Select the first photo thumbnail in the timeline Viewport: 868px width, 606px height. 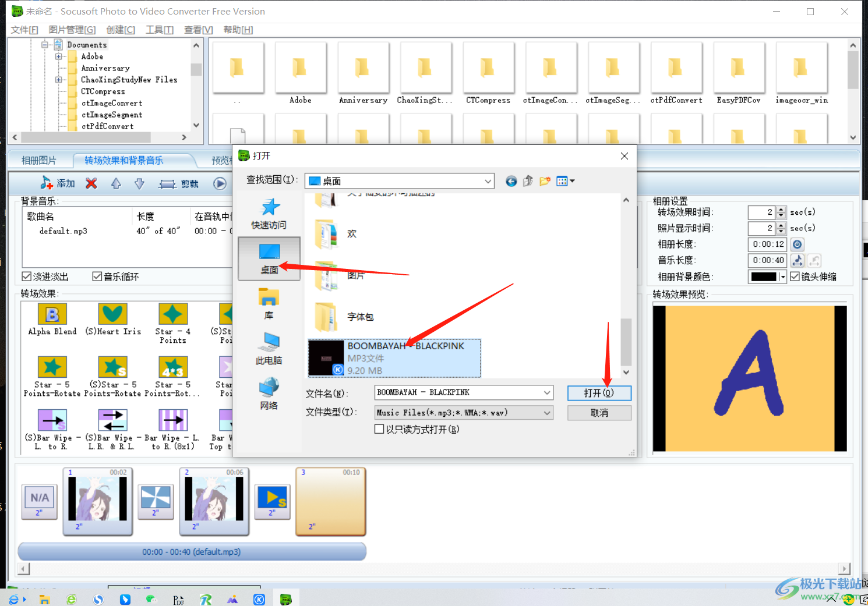point(98,501)
